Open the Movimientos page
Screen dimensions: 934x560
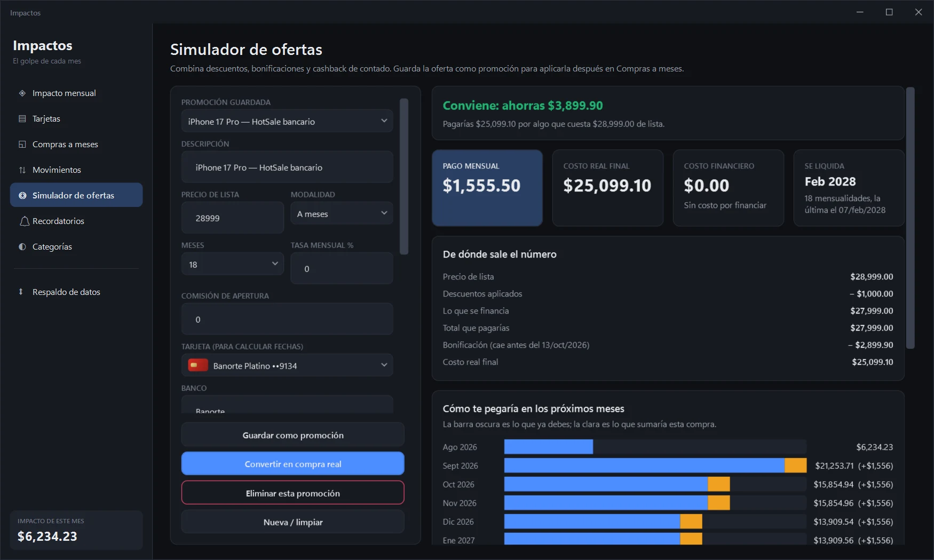point(76,170)
